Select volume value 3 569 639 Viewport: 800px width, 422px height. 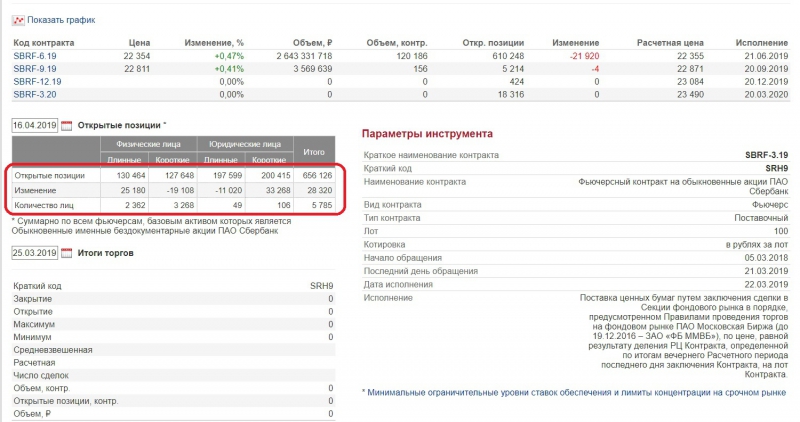pyautogui.click(x=313, y=69)
